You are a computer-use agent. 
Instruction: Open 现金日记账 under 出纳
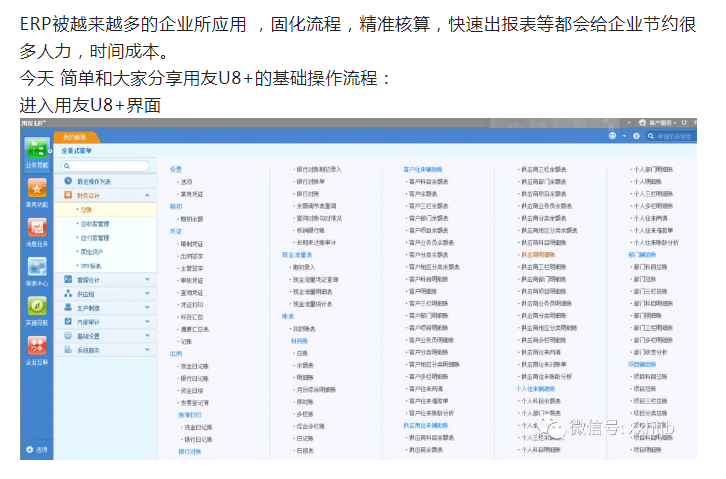click(194, 366)
